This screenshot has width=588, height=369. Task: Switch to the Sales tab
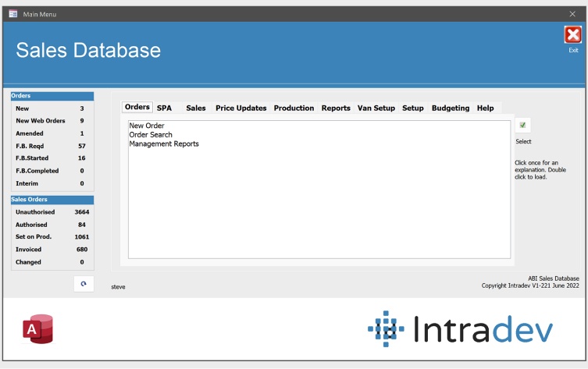tap(196, 108)
